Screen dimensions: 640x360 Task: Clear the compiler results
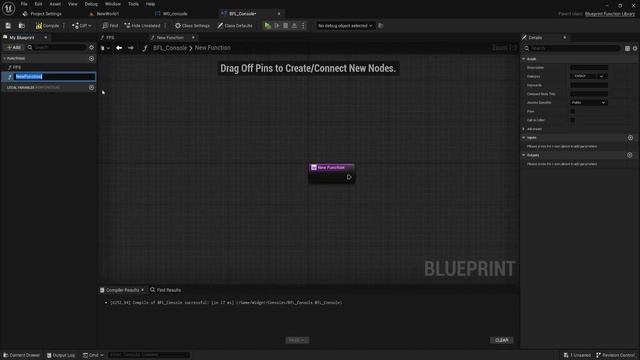tap(502, 340)
